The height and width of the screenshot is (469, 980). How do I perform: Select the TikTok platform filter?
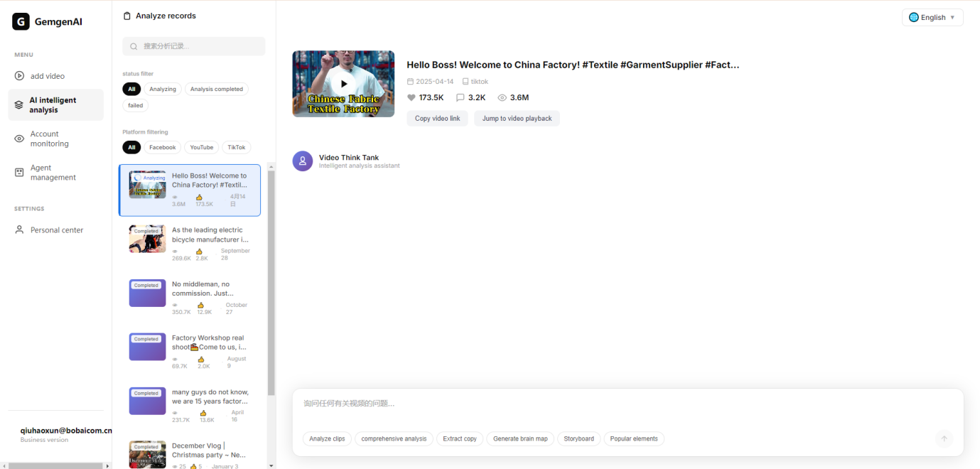pos(237,147)
